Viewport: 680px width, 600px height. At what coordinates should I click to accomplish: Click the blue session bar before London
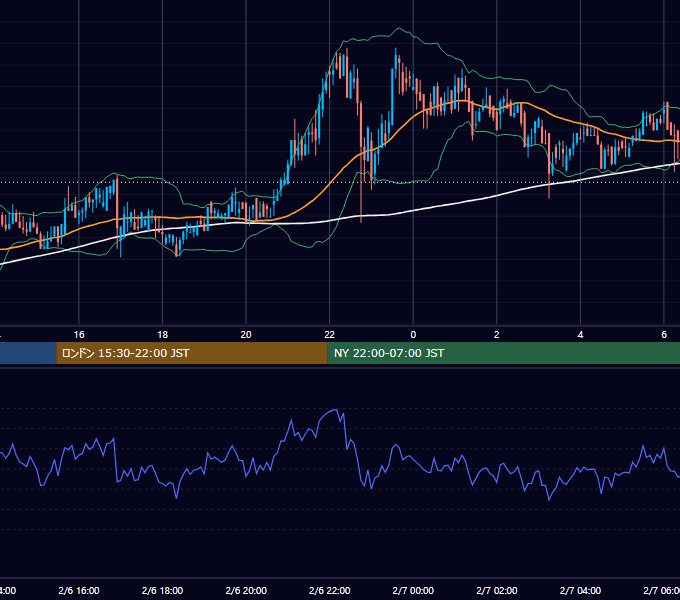[x=28, y=353]
